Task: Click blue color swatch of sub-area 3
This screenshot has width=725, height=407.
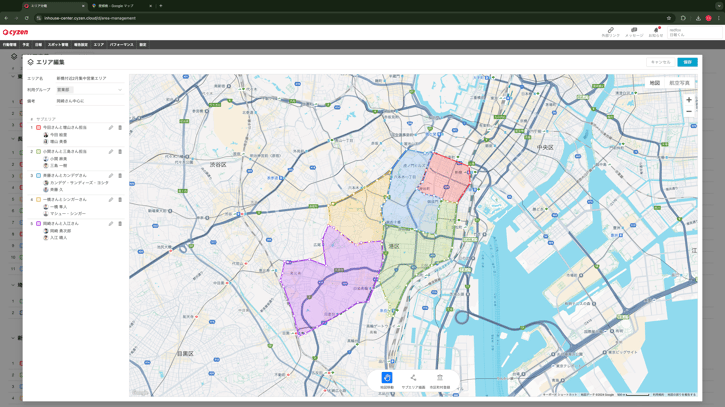Action: [38, 176]
